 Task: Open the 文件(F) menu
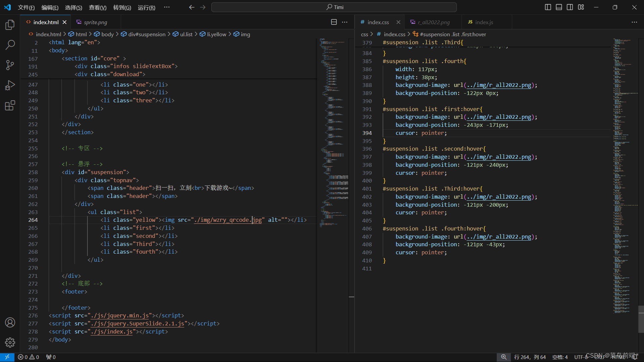click(x=26, y=7)
